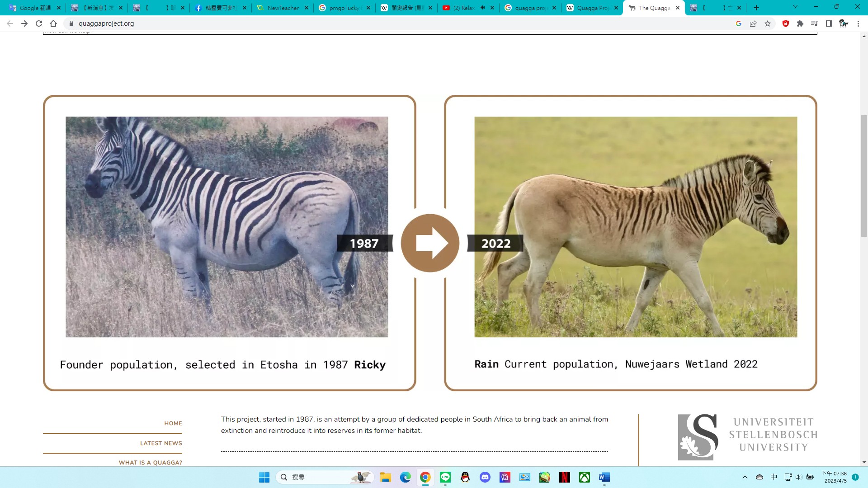Click the 'Founder population, selected in Etosha' caption
Image resolution: width=868 pixels, height=488 pixels.
[x=223, y=365]
